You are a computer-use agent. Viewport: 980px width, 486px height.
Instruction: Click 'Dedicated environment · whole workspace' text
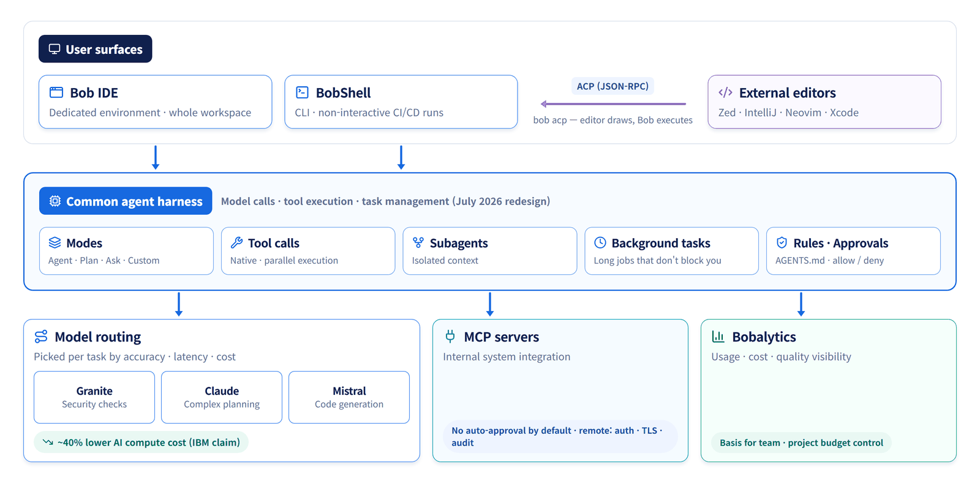(x=150, y=113)
